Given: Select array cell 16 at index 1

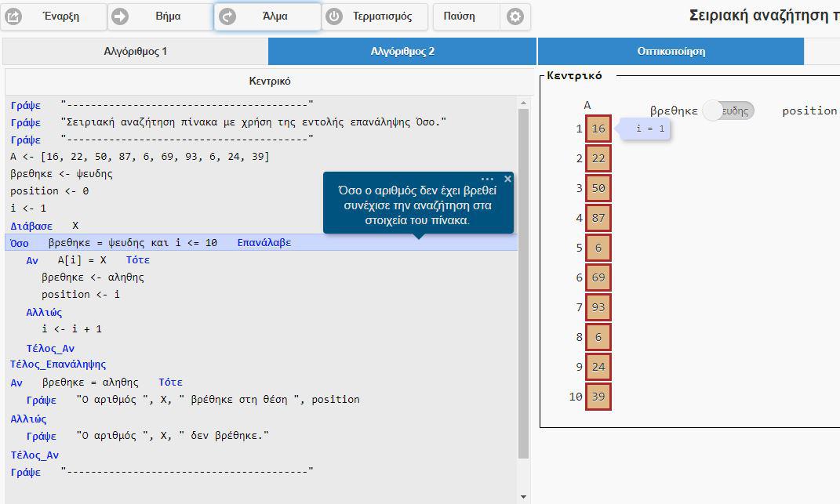Looking at the screenshot, I should coord(598,129).
